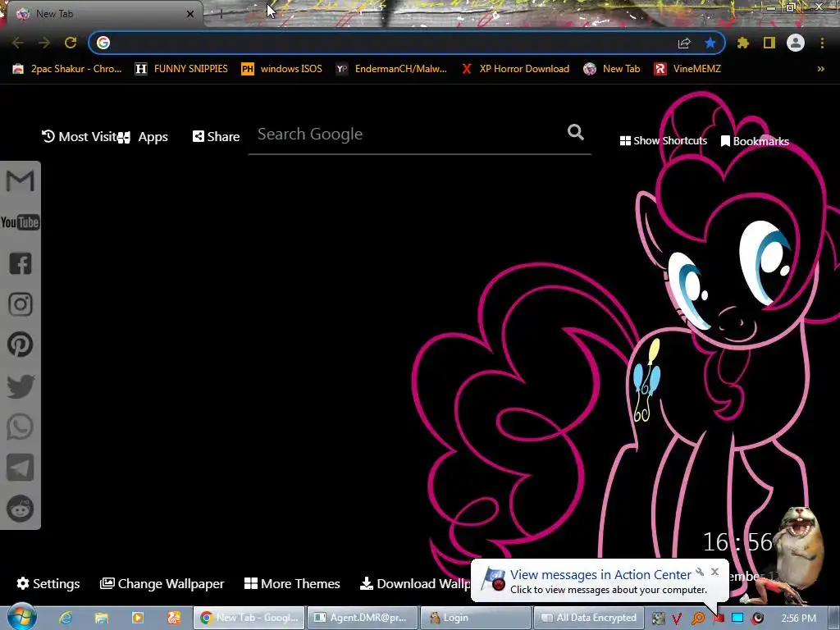
Task: Click More Themes
Action: click(292, 583)
